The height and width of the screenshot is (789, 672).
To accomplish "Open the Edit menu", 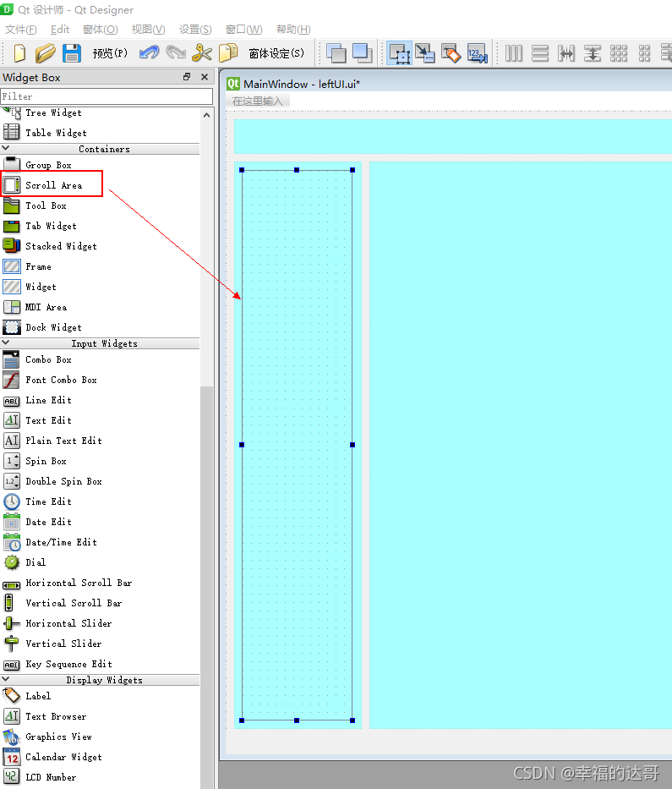I will point(60,30).
